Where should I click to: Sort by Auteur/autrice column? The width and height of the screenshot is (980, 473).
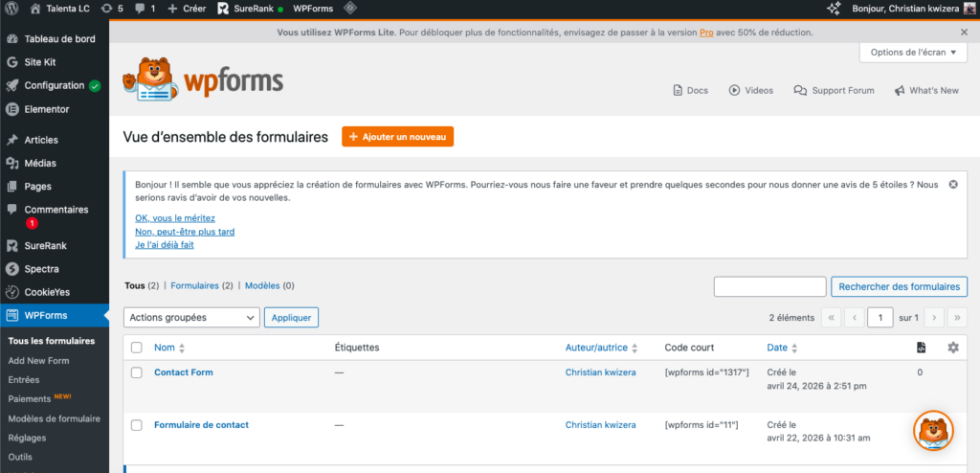pyautogui.click(x=601, y=348)
